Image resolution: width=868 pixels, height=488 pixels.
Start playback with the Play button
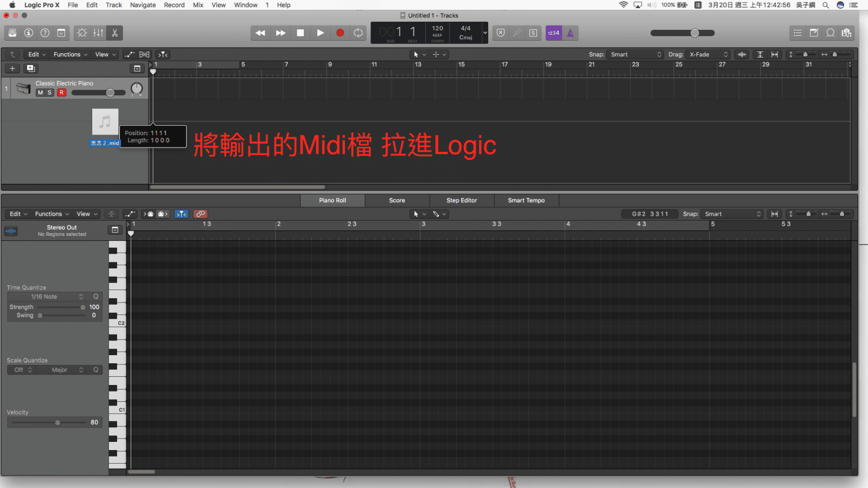pyautogui.click(x=320, y=33)
